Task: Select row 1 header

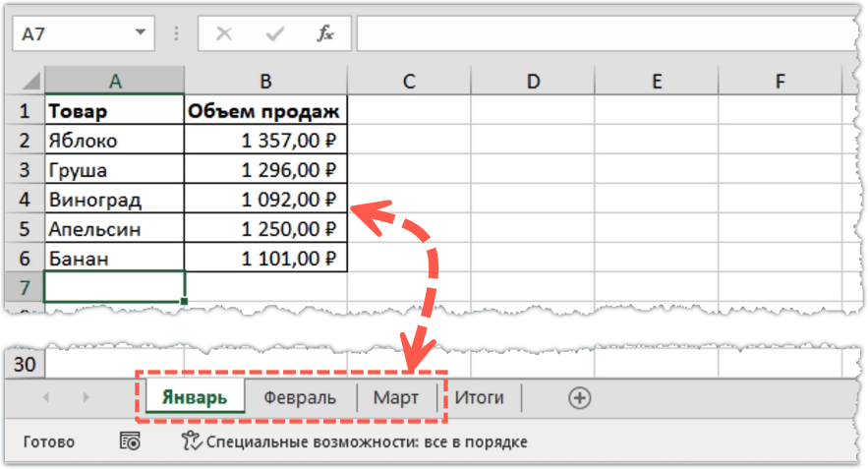Action: pos(25,111)
